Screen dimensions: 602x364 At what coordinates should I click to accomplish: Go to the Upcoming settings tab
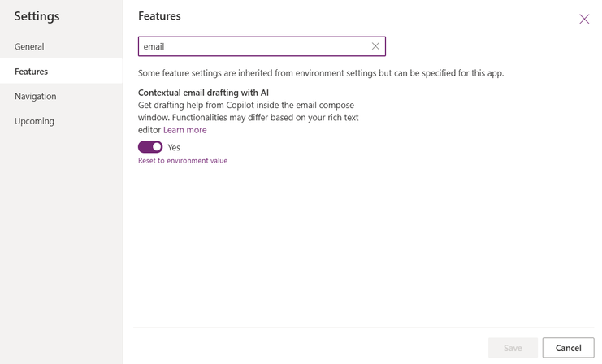click(34, 121)
